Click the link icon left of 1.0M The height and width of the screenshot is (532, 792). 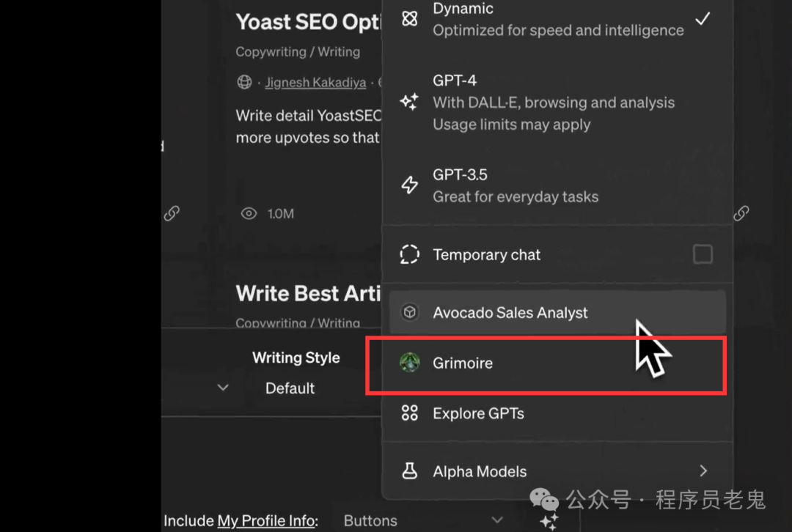point(172,213)
